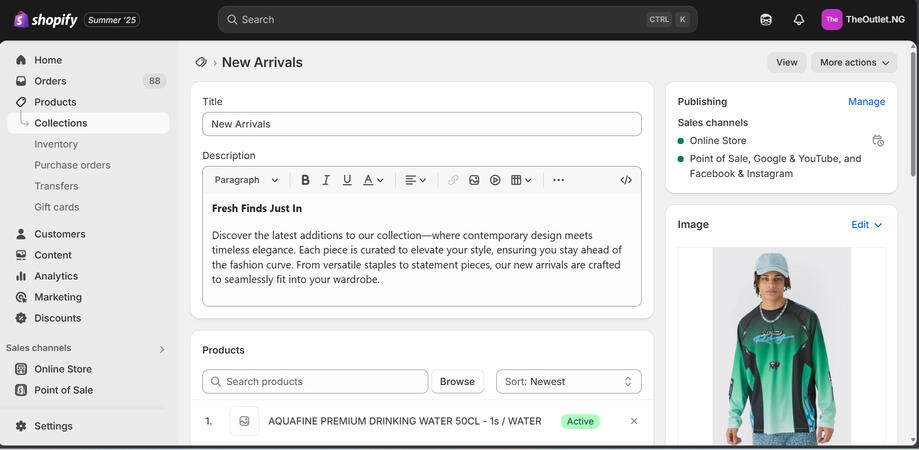Open Purchase orders page
919x450 pixels.
72,165
